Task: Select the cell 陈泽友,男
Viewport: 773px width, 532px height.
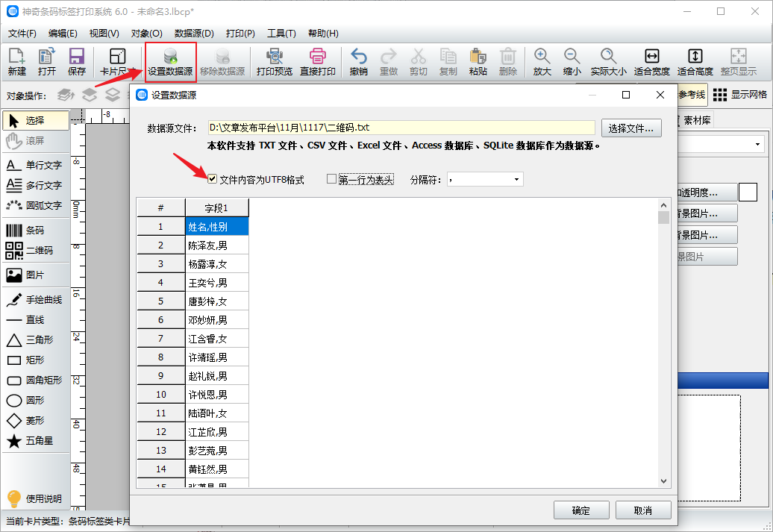Action: point(217,245)
